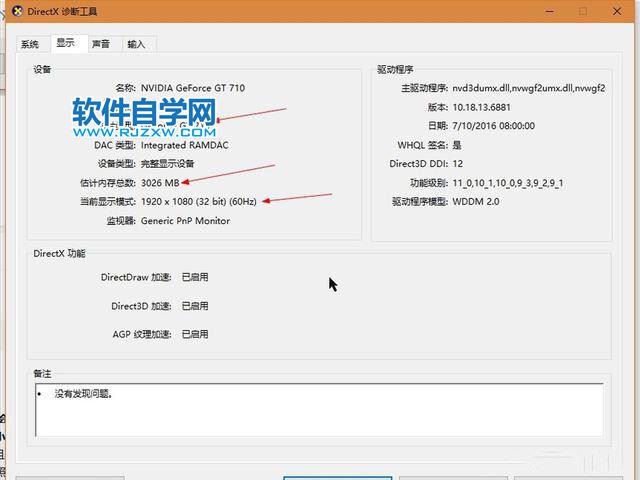Open the 输入 tab
Viewport: 640px width, 480px height.
[136, 44]
